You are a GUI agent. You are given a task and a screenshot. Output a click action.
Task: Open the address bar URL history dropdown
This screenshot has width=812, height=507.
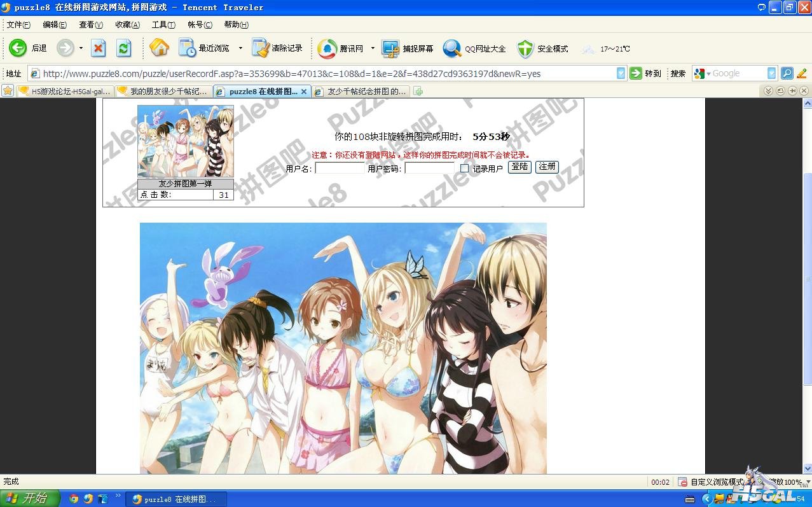pyautogui.click(x=621, y=74)
